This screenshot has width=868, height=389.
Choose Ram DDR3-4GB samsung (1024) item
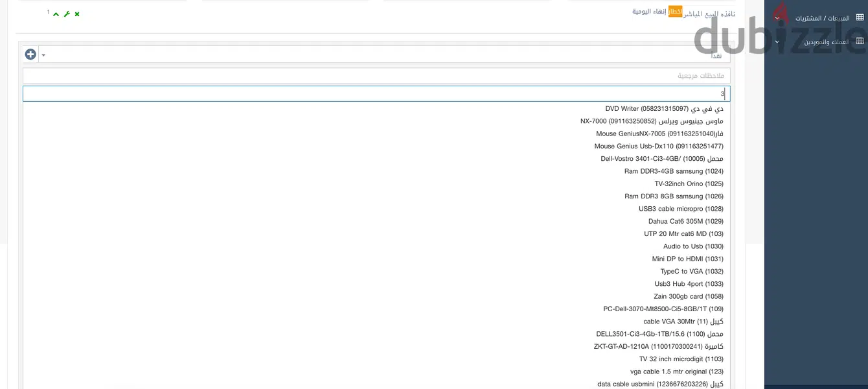pos(674,171)
